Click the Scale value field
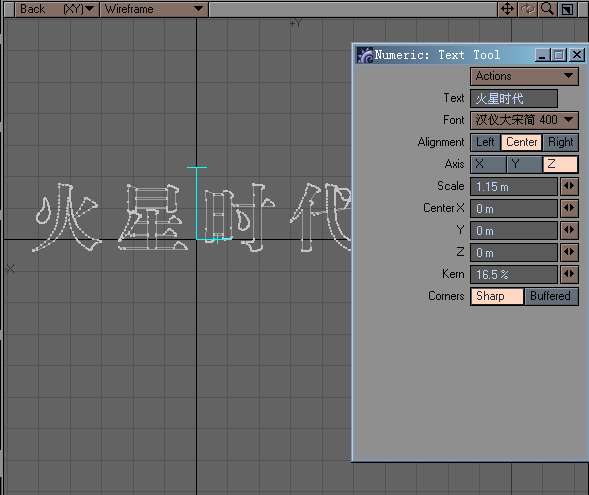The image size is (589, 495). point(513,187)
